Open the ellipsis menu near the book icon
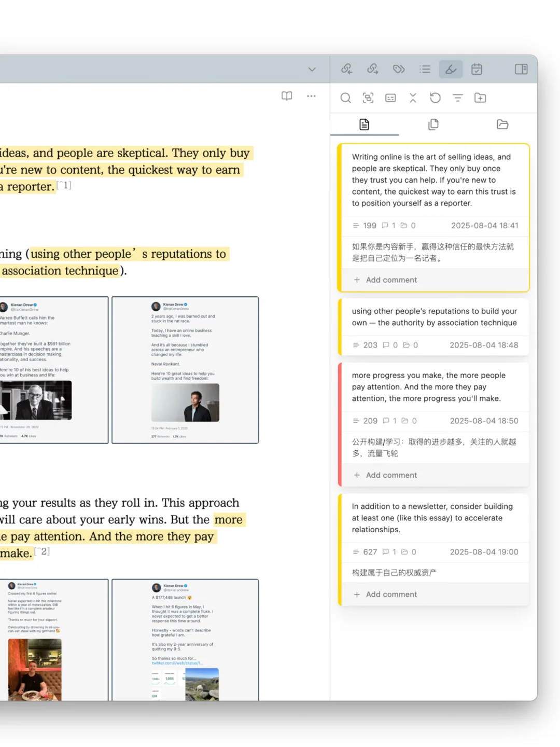This screenshot has width=560, height=747. coord(311,96)
